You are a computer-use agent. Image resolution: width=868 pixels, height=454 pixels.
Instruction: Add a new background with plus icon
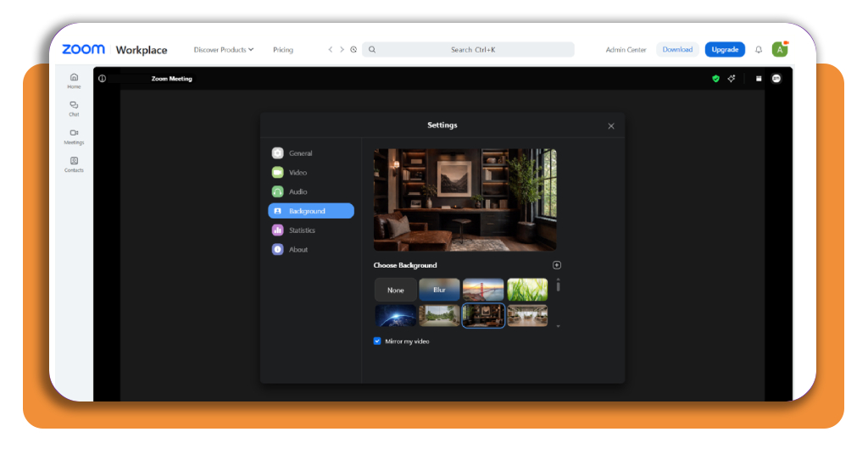556,265
